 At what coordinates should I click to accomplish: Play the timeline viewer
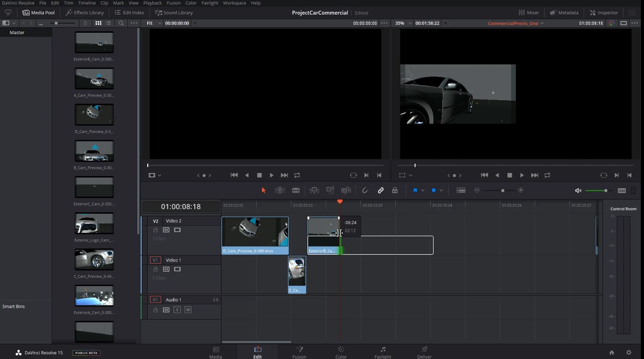522,175
